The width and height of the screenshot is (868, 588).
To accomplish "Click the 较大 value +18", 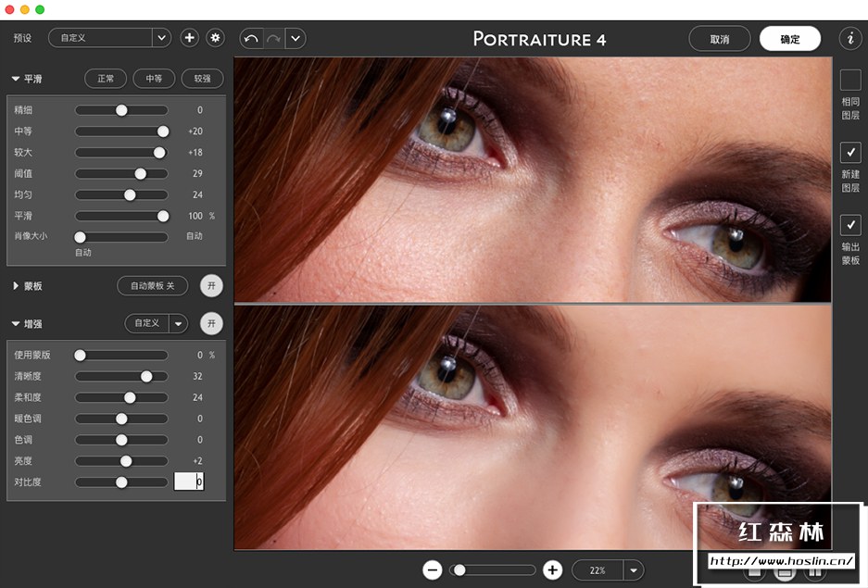I will pos(195,152).
